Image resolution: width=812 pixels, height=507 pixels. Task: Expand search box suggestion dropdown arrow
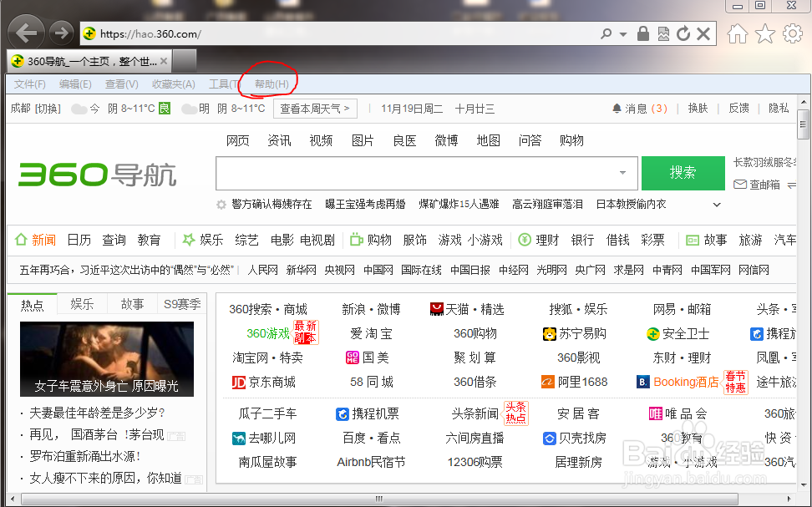(623, 173)
